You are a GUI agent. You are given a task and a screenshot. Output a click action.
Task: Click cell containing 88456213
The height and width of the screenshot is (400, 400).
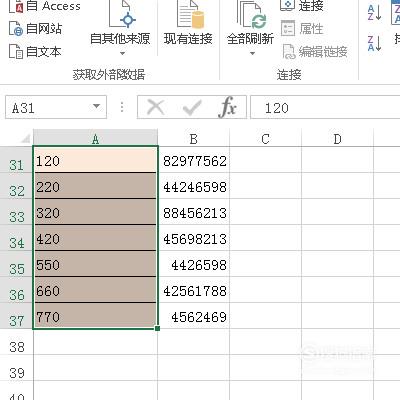tap(194, 212)
